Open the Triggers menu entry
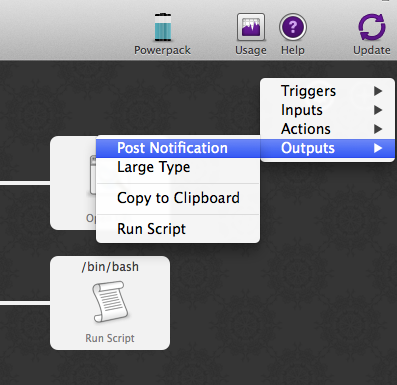 pos(327,91)
